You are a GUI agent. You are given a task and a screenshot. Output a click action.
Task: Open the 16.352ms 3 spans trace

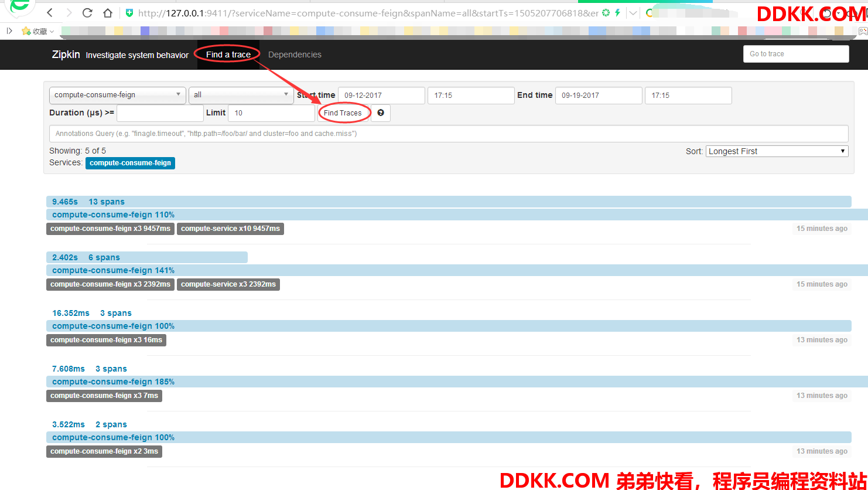pyautogui.click(x=91, y=313)
